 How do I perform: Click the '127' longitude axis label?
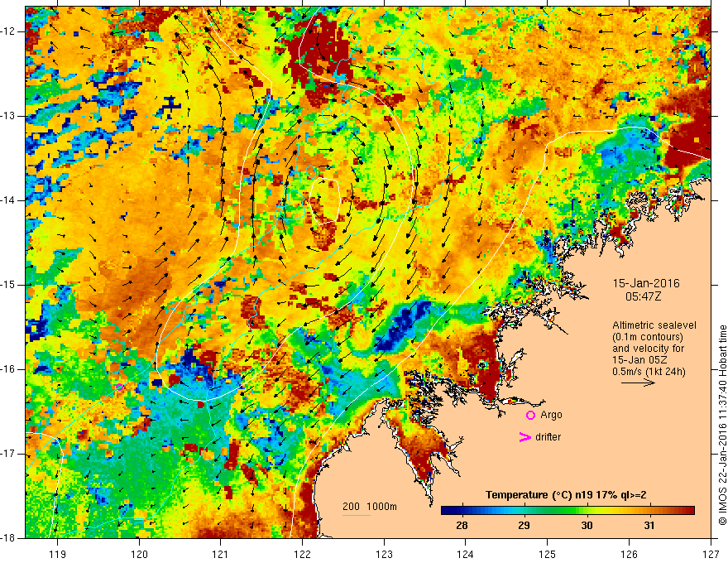click(x=711, y=554)
